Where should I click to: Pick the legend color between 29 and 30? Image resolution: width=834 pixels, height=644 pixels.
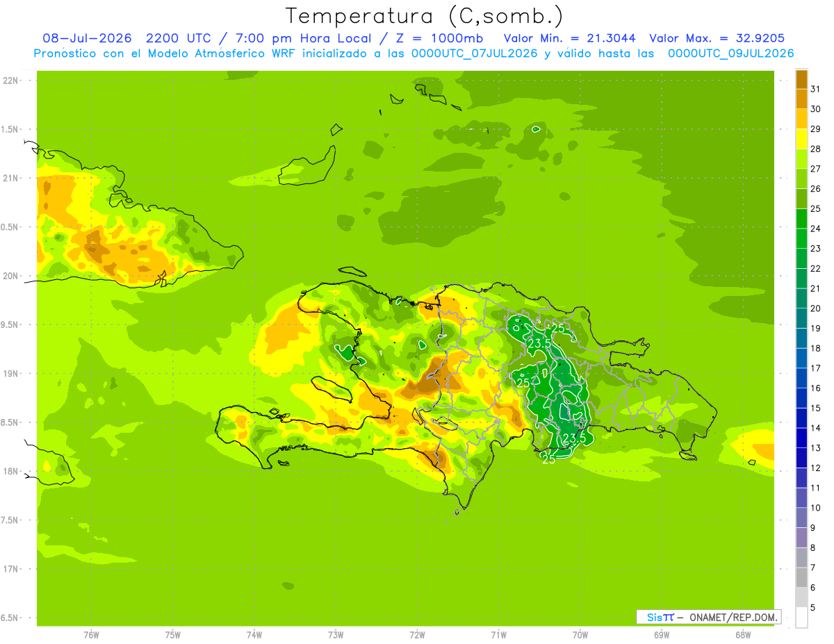click(x=801, y=119)
